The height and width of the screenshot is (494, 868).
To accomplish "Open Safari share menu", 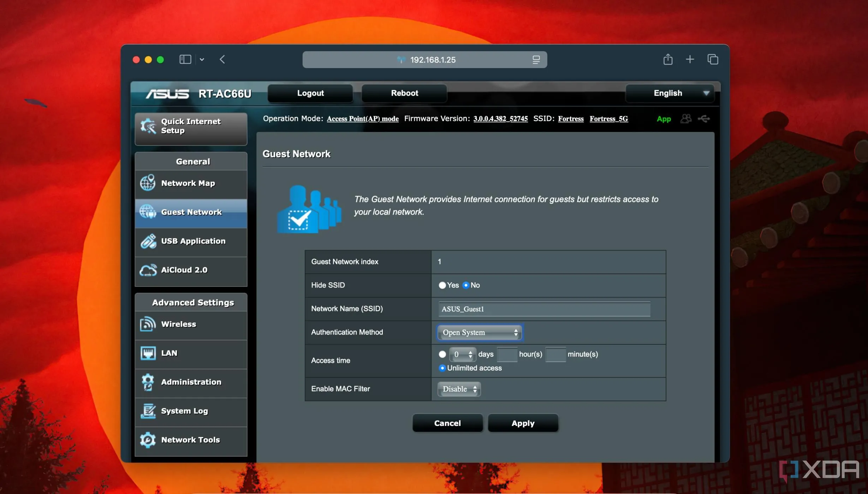I will point(667,59).
